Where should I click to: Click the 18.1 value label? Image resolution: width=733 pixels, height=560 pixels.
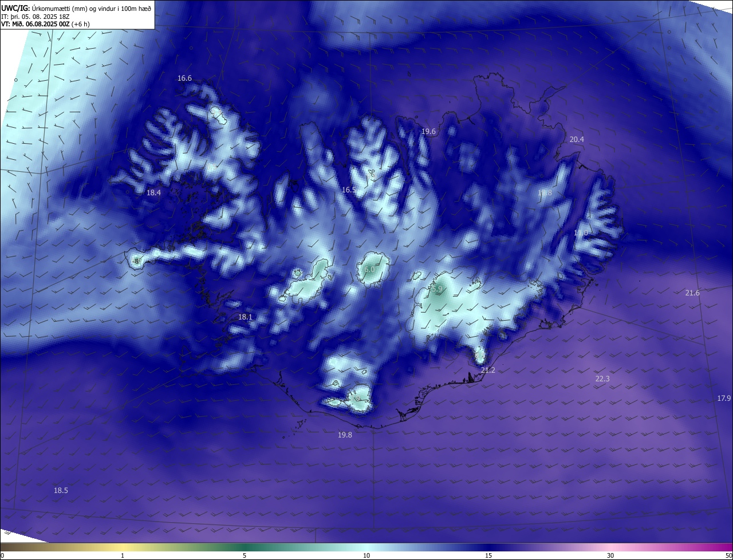tap(245, 317)
